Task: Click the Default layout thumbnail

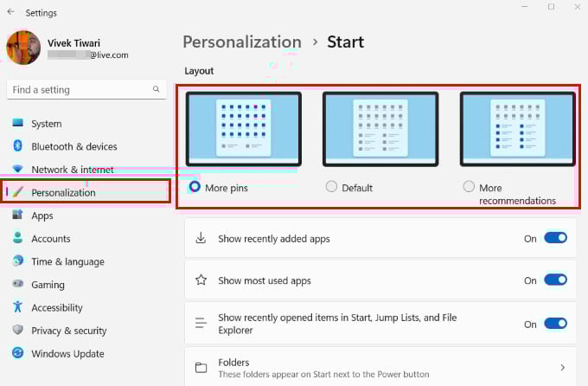Action: (380, 129)
